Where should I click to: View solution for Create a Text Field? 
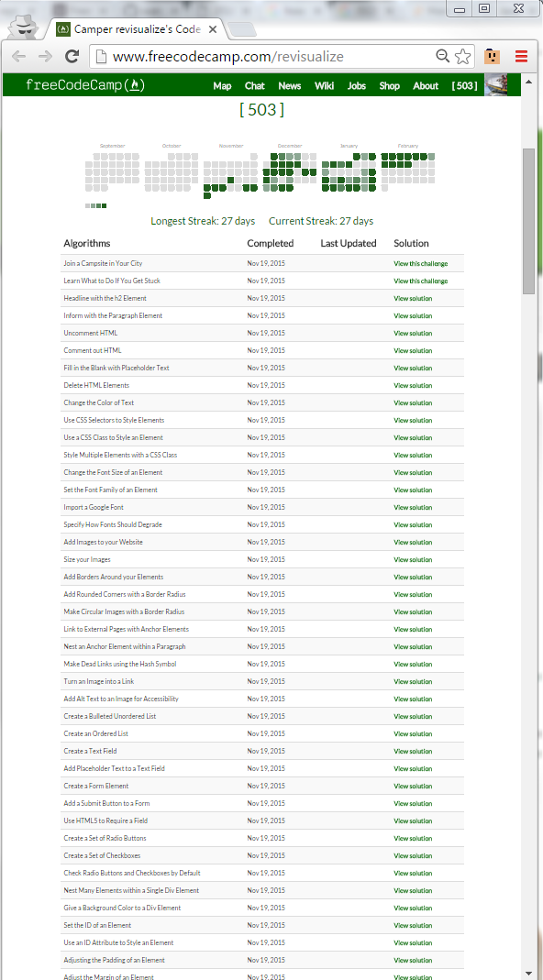click(413, 751)
